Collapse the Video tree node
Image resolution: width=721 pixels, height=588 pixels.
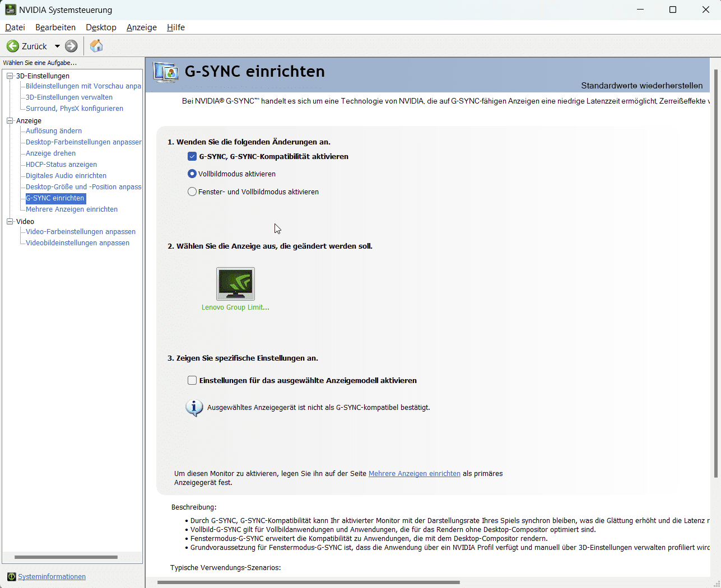pos(10,221)
